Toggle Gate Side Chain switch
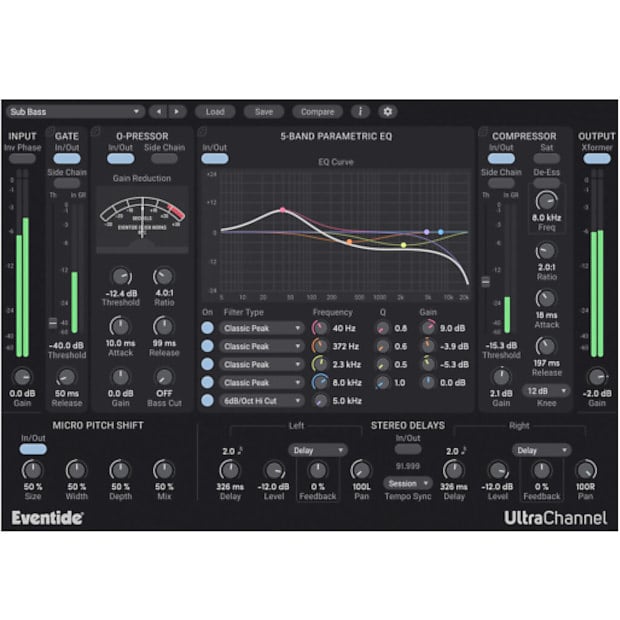The image size is (620, 620). 67,183
